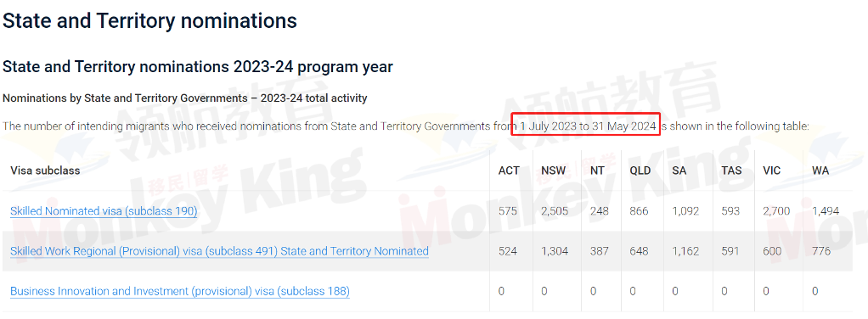868x319 pixels.
Task: Click the SA column header
Action: 679,171
